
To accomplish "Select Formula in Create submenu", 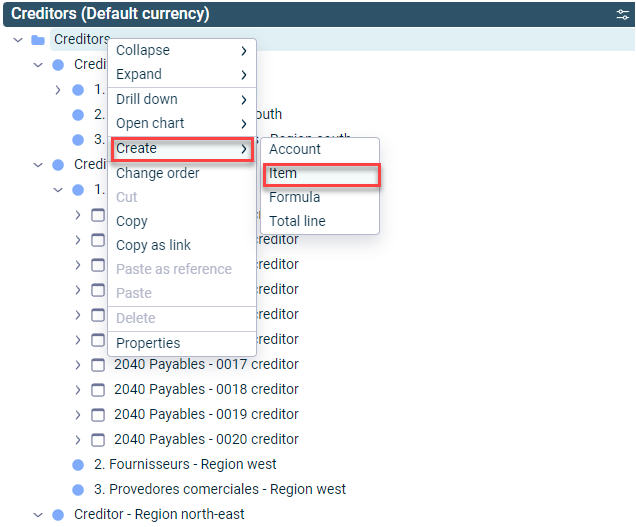I will click(x=320, y=197).
